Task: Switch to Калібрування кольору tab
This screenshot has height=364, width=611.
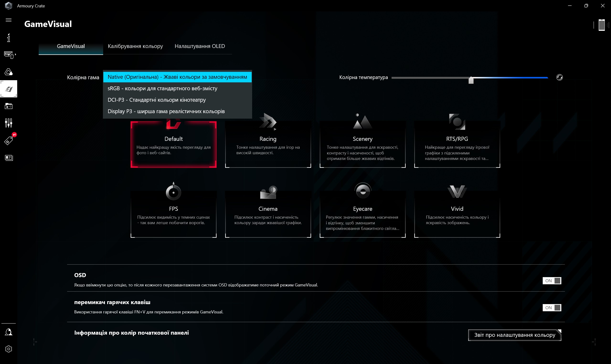Action: tap(135, 46)
